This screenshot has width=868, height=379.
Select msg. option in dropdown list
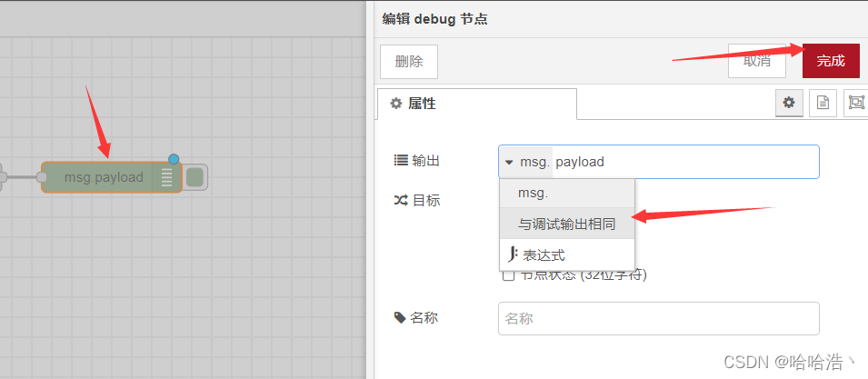[x=567, y=194]
